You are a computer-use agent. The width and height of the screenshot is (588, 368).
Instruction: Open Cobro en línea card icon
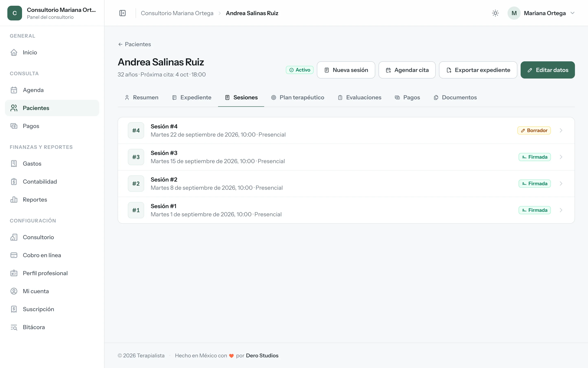[14, 255]
